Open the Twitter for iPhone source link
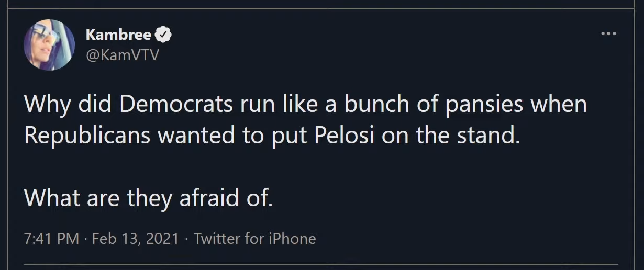The image size is (644, 270). pos(254,239)
